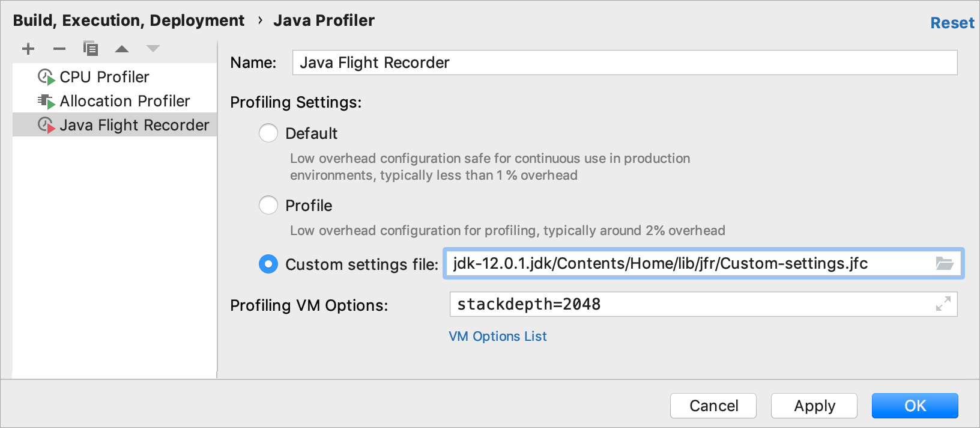
Task: Move configuration down with arrow icon
Action: pos(153,49)
